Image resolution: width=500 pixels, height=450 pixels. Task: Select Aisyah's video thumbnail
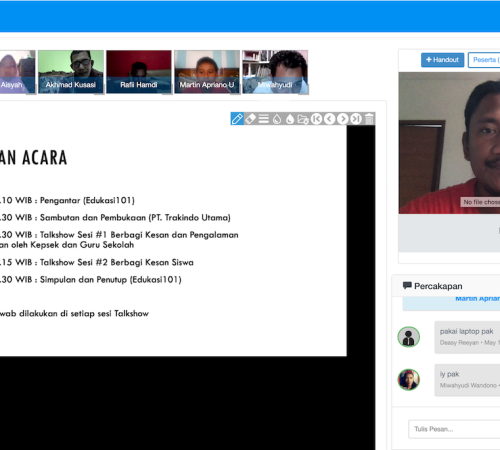click(x=17, y=72)
